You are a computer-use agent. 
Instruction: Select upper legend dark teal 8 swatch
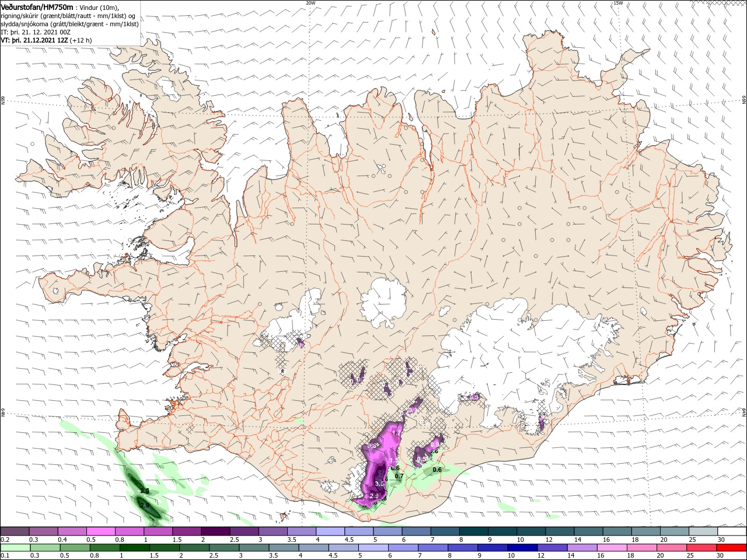474,531
